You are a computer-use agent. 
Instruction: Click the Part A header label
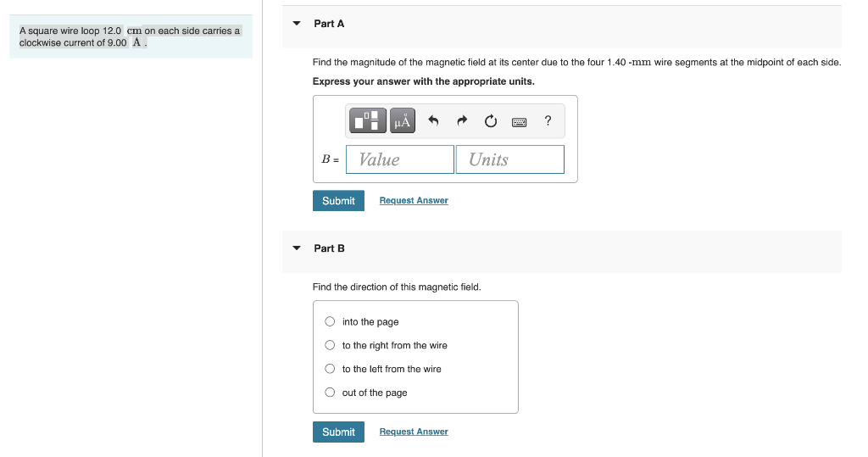[329, 23]
